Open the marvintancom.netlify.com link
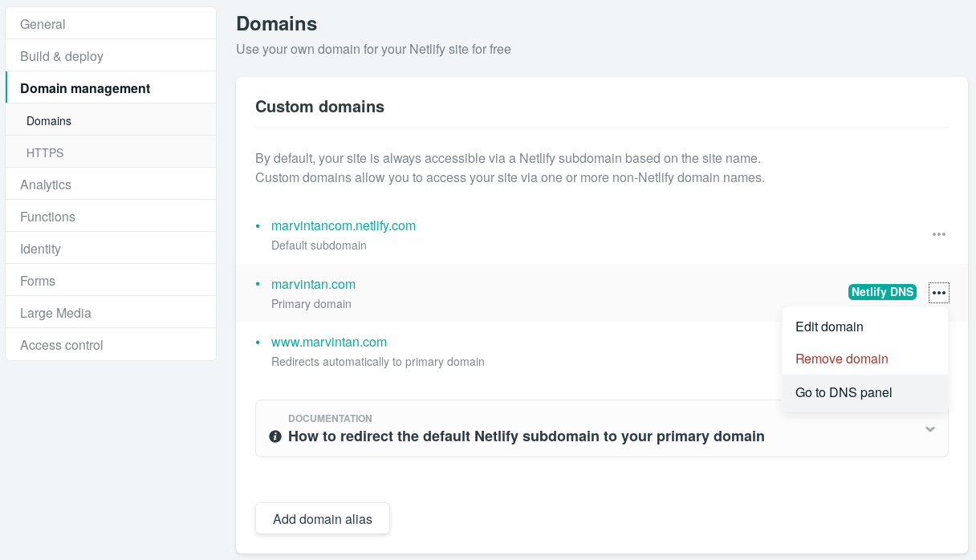Screen dimensions: 976x560 pos(344,225)
